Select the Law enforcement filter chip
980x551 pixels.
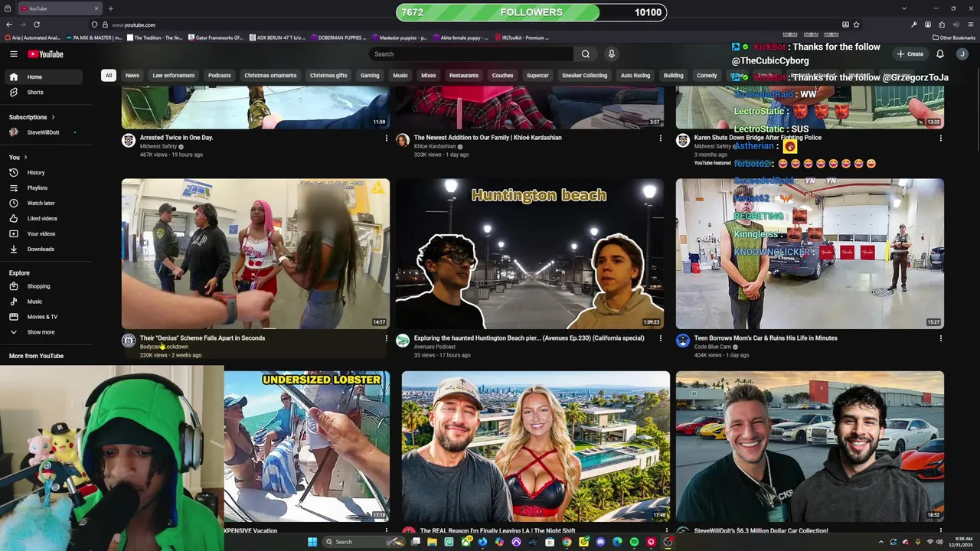pos(174,76)
